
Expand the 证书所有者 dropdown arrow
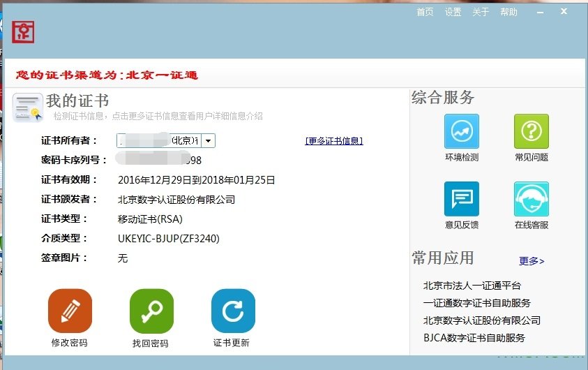click(208, 141)
